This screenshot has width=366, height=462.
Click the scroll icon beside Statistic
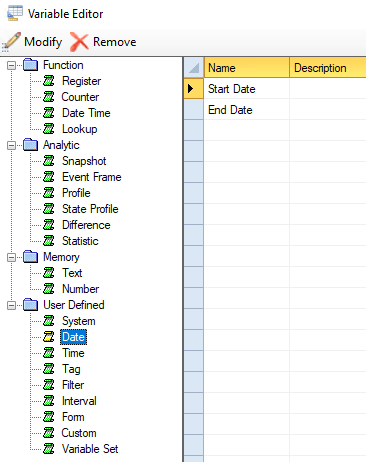[x=49, y=241]
